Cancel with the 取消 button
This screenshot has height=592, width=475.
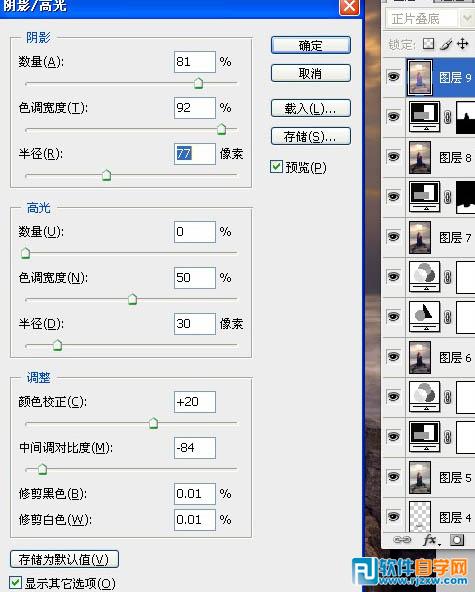[311, 73]
